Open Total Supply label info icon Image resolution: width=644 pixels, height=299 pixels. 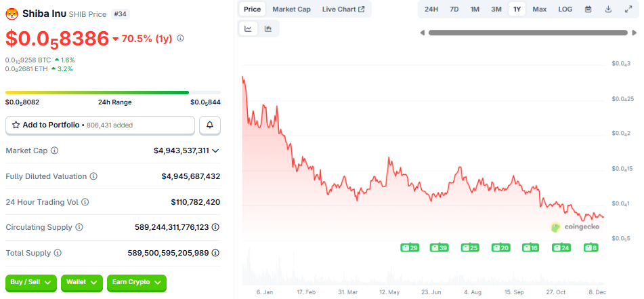[58, 252]
